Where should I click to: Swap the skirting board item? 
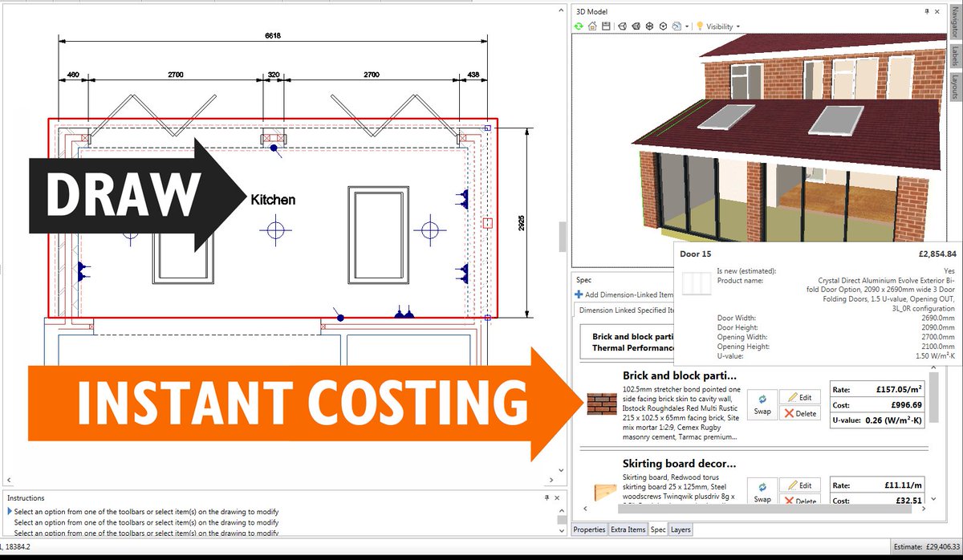pos(762,491)
